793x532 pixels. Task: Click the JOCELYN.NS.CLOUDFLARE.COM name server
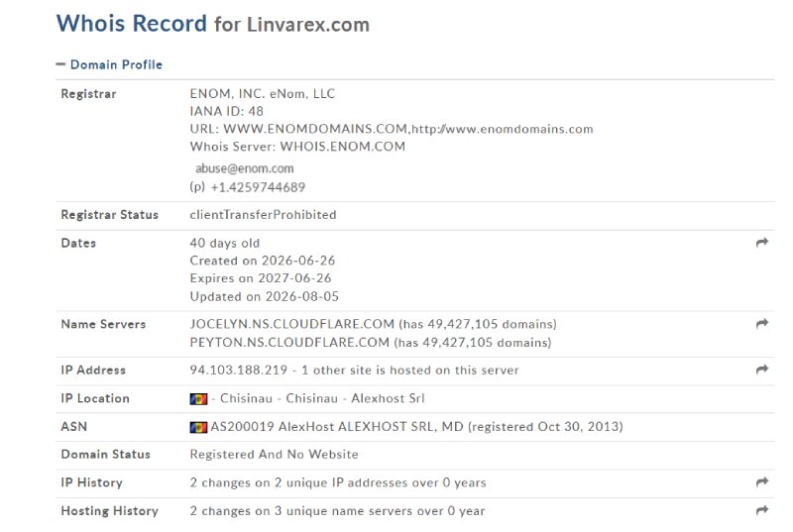291,324
